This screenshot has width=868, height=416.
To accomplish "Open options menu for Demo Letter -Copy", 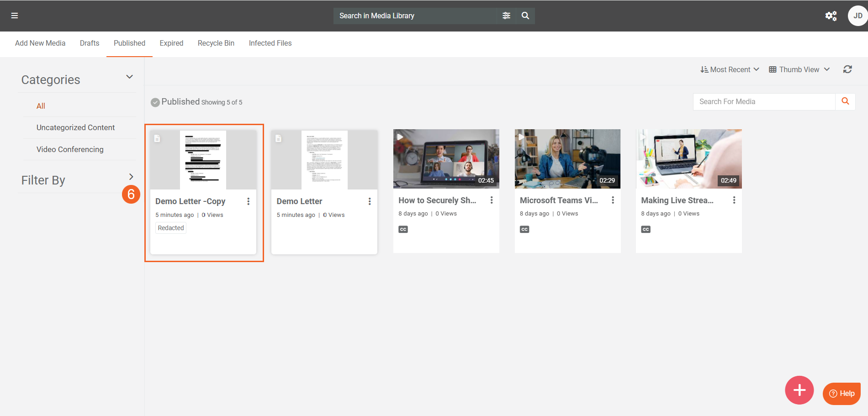I will coord(248,201).
